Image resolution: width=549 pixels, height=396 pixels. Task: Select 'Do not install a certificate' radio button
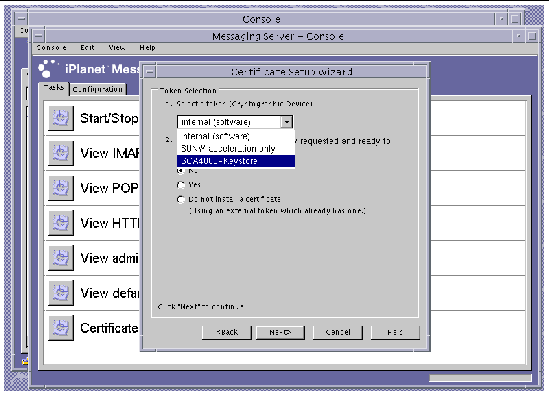(x=181, y=199)
